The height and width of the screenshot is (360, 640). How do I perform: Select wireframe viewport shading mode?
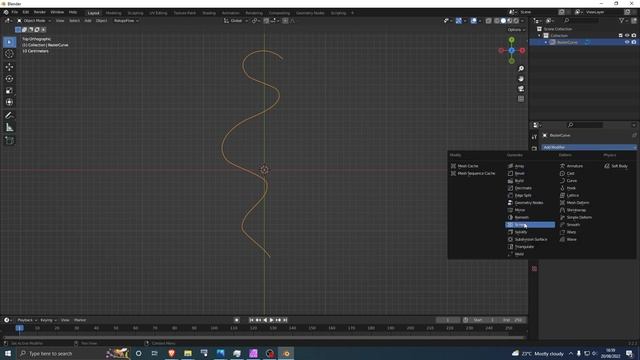[x=497, y=20]
